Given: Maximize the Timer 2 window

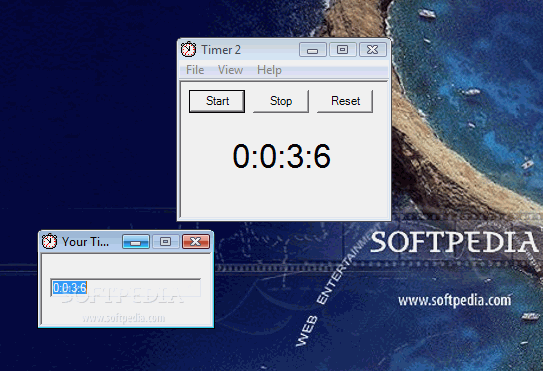Looking at the screenshot, I should 342,50.
